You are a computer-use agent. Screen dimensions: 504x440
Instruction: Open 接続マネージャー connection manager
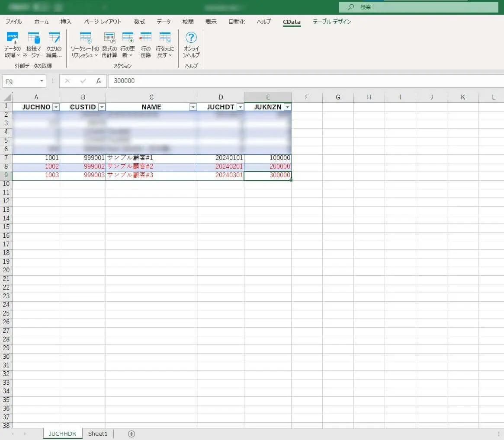pyautogui.click(x=33, y=45)
